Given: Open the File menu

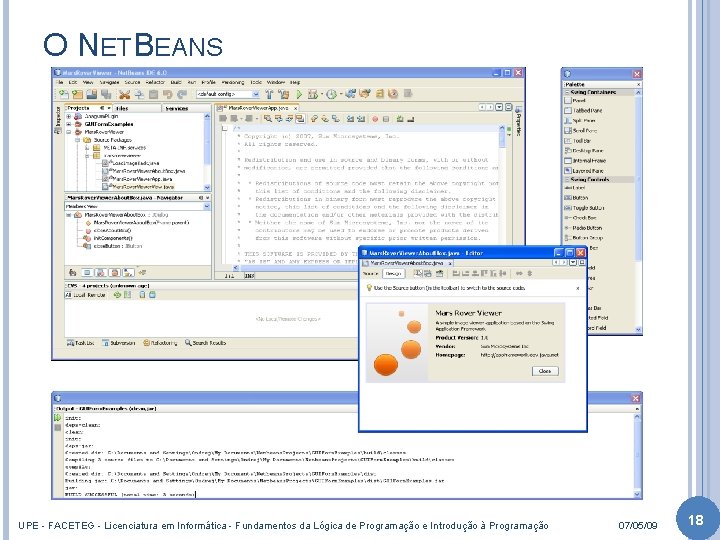Looking at the screenshot, I should 60,82.
